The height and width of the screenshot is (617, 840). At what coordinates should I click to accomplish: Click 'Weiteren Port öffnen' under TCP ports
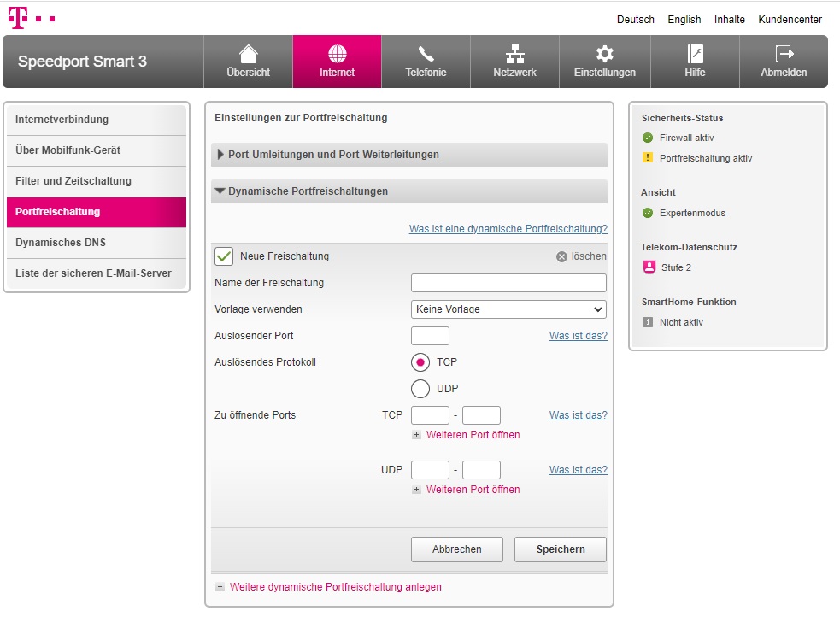pyautogui.click(x=473, y=435)
